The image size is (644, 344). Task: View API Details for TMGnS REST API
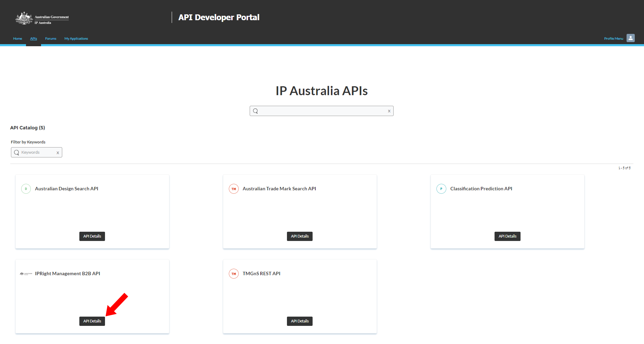coord(300,321)
